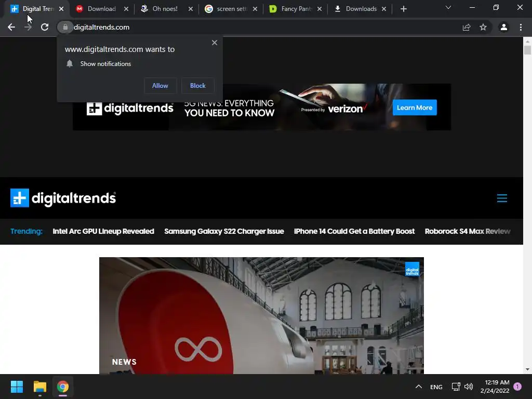Viewport: 532px width, 399px height.
Task: Close the Digital Trends tab
Action: click(61, 9)
